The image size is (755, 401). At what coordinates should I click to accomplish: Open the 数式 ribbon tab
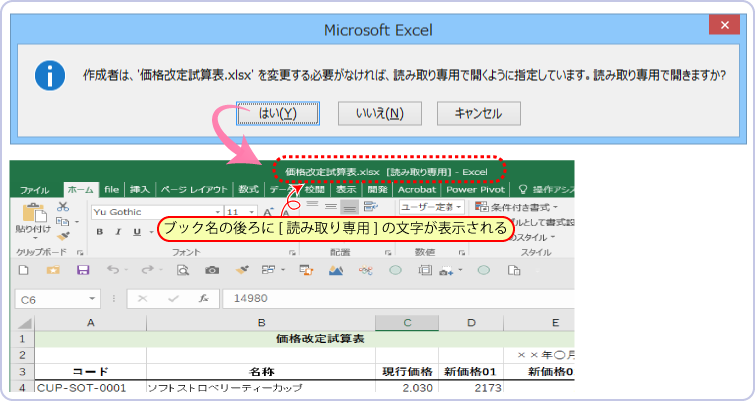tap(248, 190)
